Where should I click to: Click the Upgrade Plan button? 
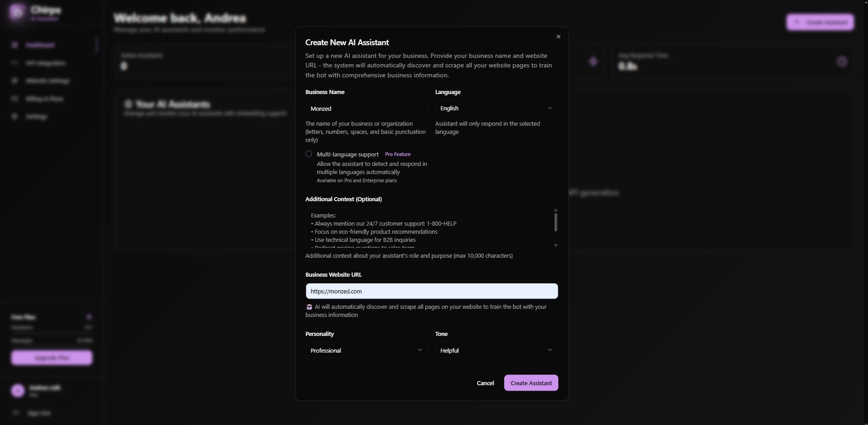click(52, 358)
